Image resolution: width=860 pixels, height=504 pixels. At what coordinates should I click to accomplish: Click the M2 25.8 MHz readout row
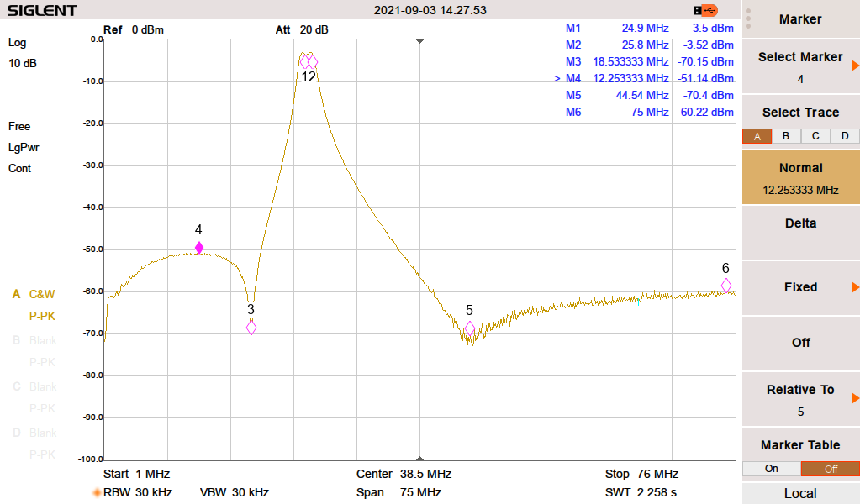(649, 45)
